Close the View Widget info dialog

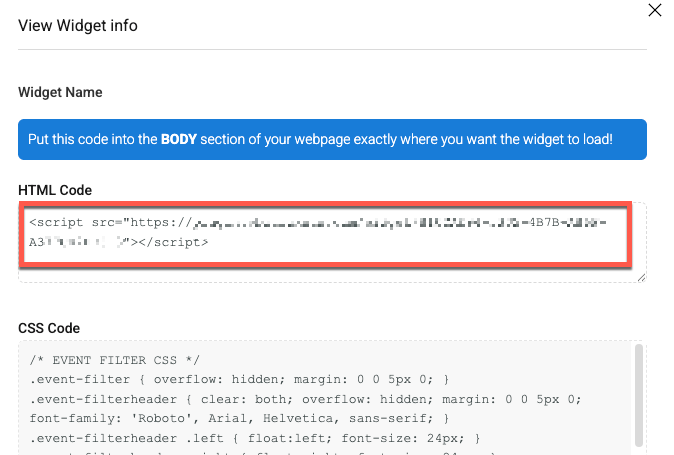654,10
